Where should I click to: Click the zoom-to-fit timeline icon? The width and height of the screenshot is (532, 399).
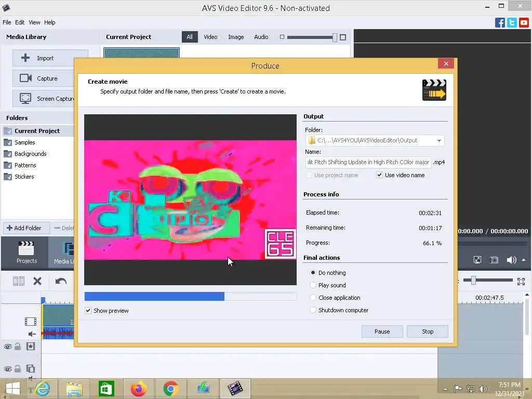coord(521,281)
